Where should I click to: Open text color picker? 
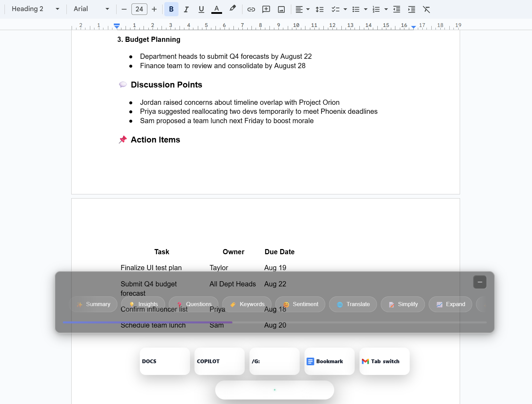click(x=217, y=9)
